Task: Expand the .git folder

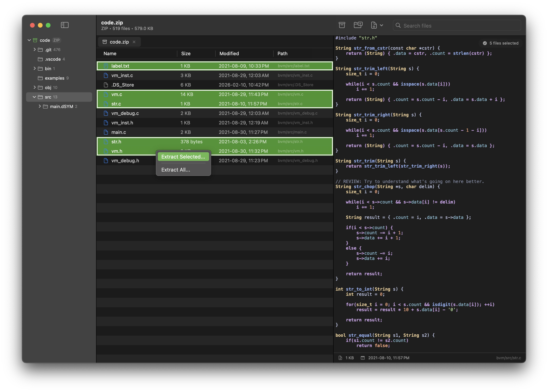Action: pyautogui.click(x=35, y=49)
